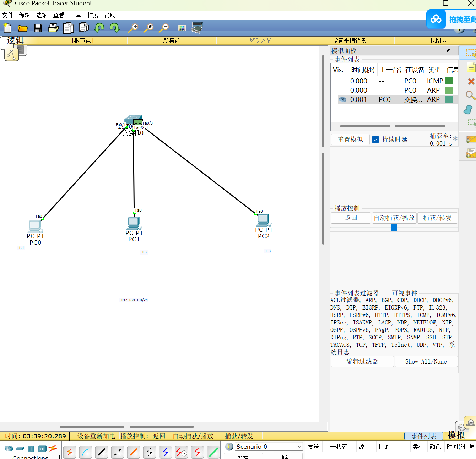
Task: Zoom in on the workspace
Action: click(133, 28)
